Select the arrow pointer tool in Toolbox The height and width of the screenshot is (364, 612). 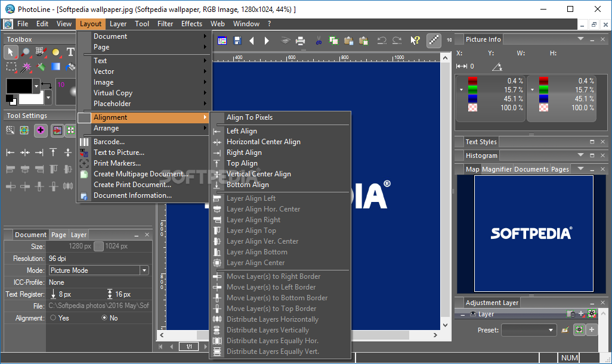point(11,52)
